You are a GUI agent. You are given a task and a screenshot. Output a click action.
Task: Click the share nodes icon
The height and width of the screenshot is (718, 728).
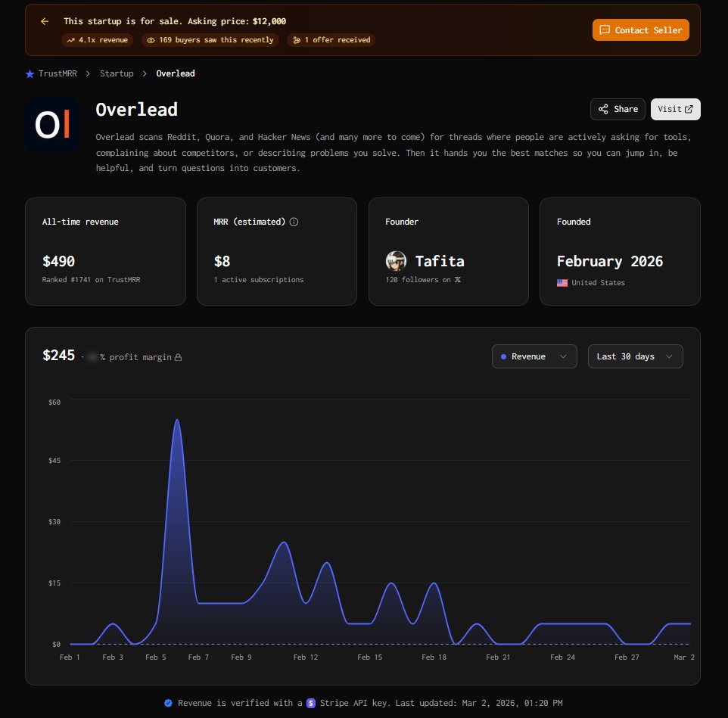(603, 109)
